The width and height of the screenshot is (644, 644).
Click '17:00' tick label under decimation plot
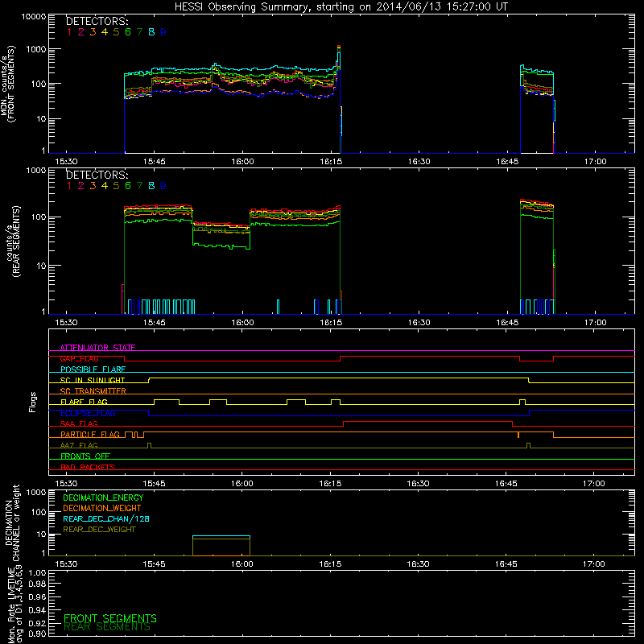[593, 564]
